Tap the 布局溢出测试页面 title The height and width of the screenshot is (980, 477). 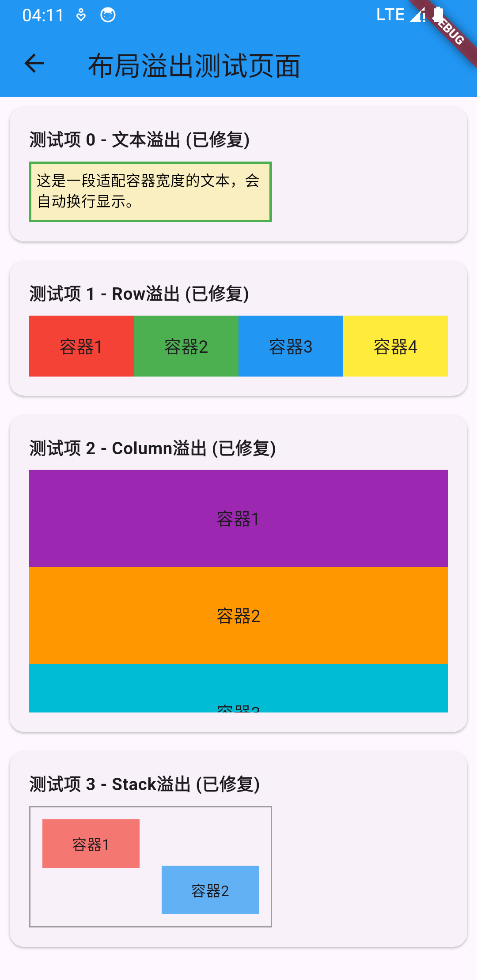click(x=194, y=64)
